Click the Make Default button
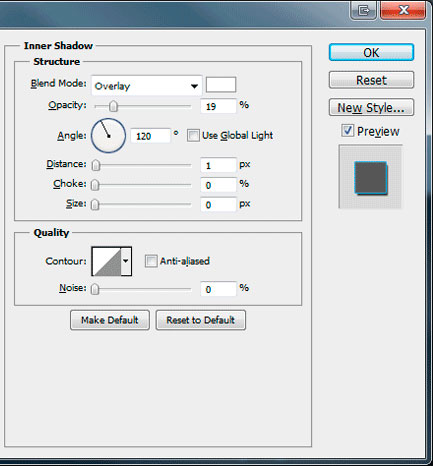 click(x=110, y=320)
